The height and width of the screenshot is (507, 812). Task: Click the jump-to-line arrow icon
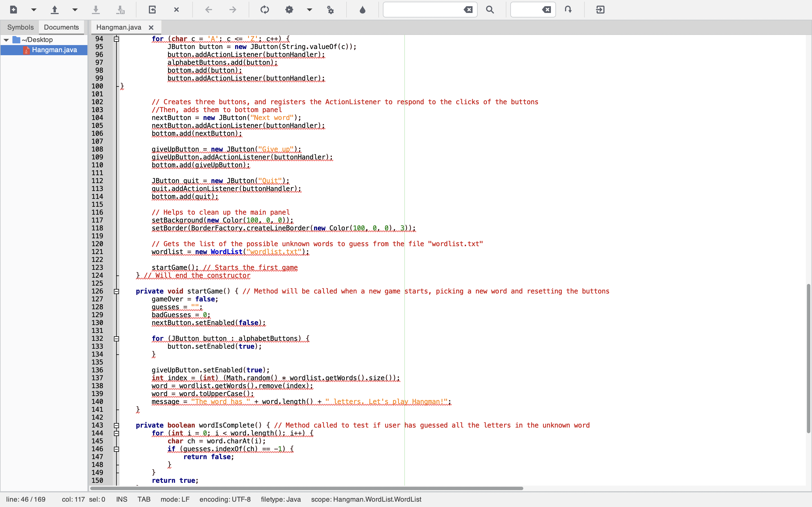[x=568, y=10]
